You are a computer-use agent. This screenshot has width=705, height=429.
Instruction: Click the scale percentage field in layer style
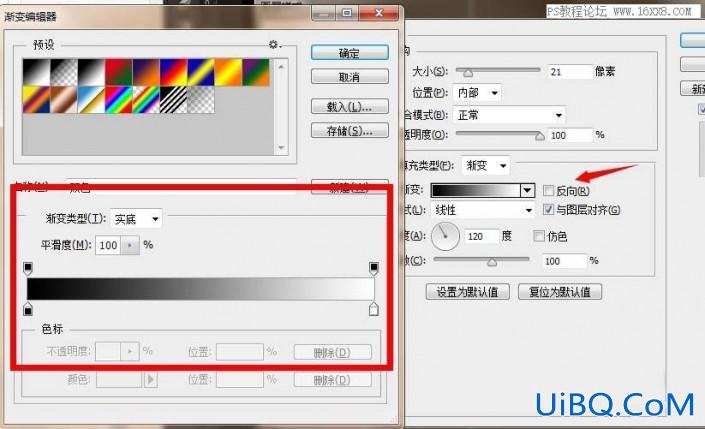(564, 261)
